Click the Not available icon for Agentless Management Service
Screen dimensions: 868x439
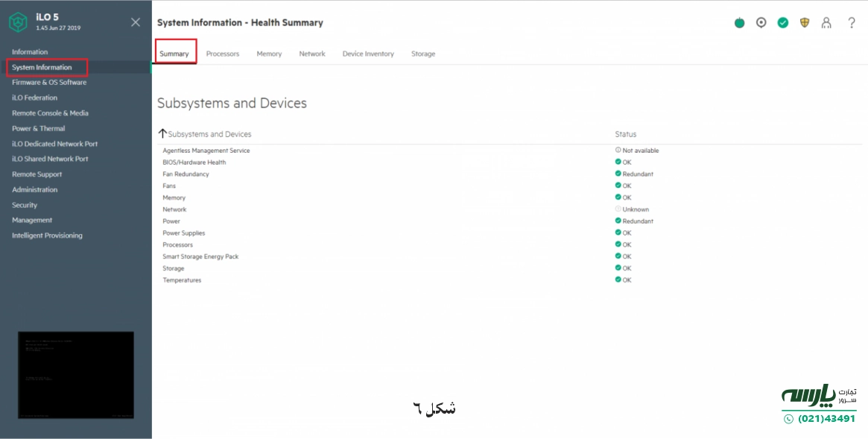(x=618, y=150)
